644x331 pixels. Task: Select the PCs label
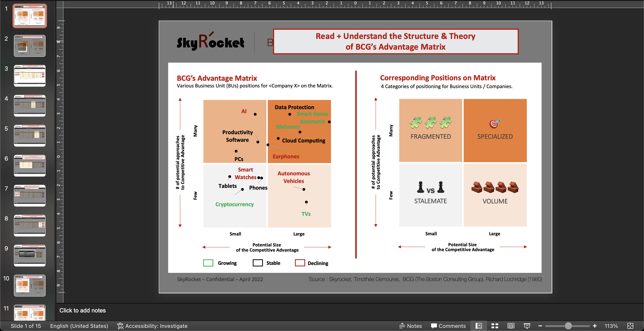point(239,159)
